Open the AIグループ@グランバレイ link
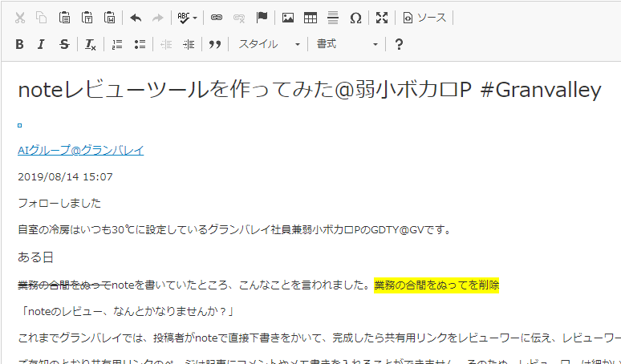 [80, 150]
